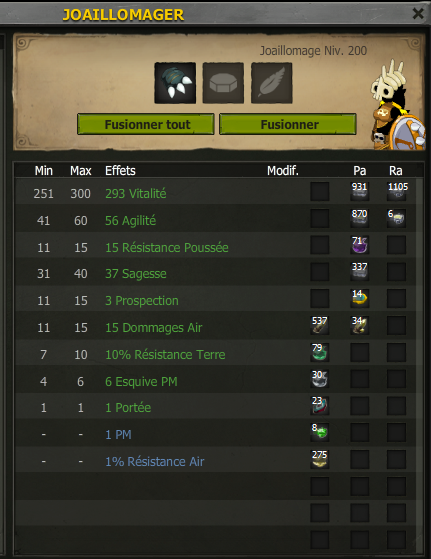Choose the Portée rune numbered 23
Screen dimensions: 431x559
[319, 406]
